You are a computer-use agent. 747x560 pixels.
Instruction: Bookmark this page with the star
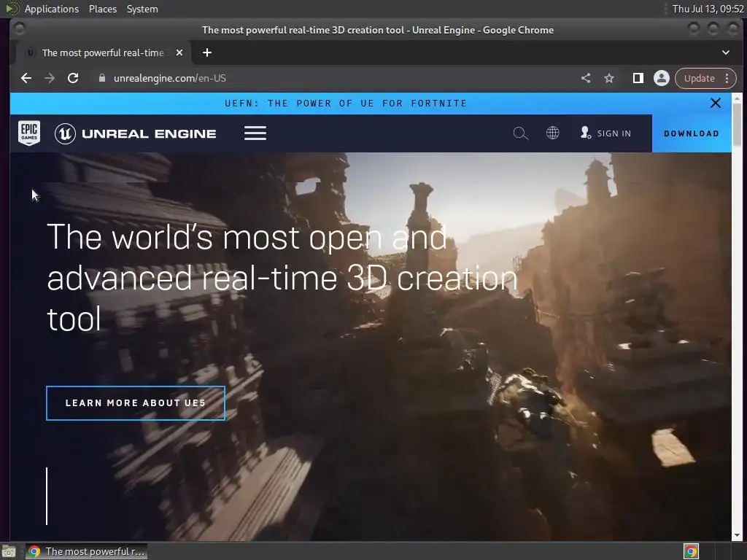pyautogui.click(x=609, y=78)
